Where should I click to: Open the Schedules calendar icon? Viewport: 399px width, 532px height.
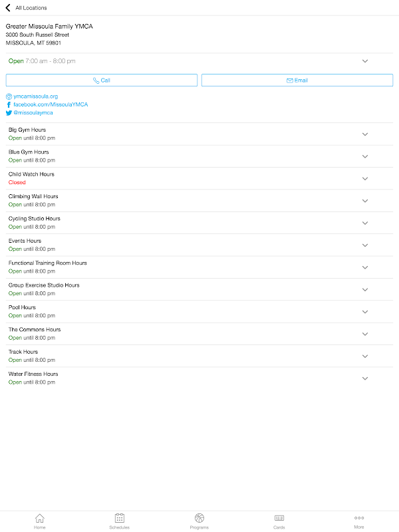(120, 518)
